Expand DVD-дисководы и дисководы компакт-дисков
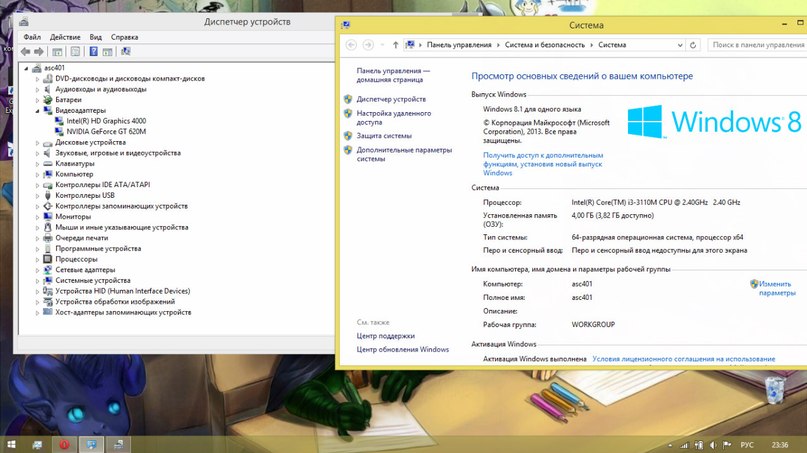Viewport: 807px width, 453px height. point(37,79)
